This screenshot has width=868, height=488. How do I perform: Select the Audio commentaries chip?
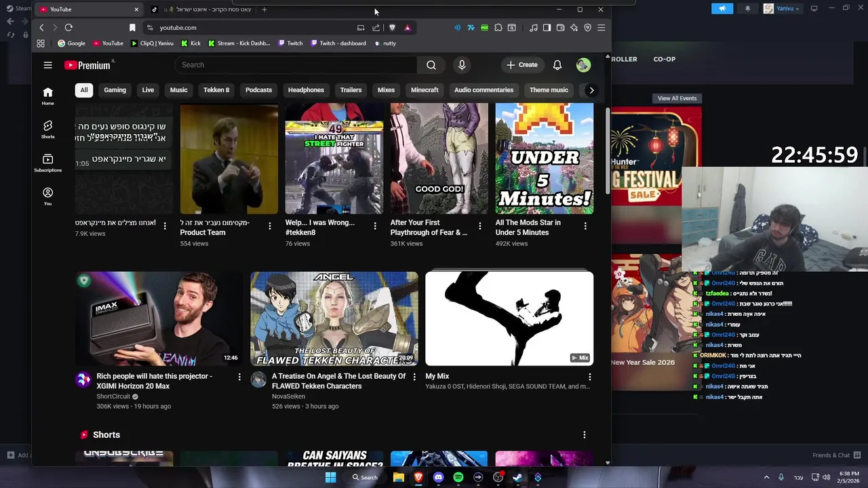coord(484,90)
